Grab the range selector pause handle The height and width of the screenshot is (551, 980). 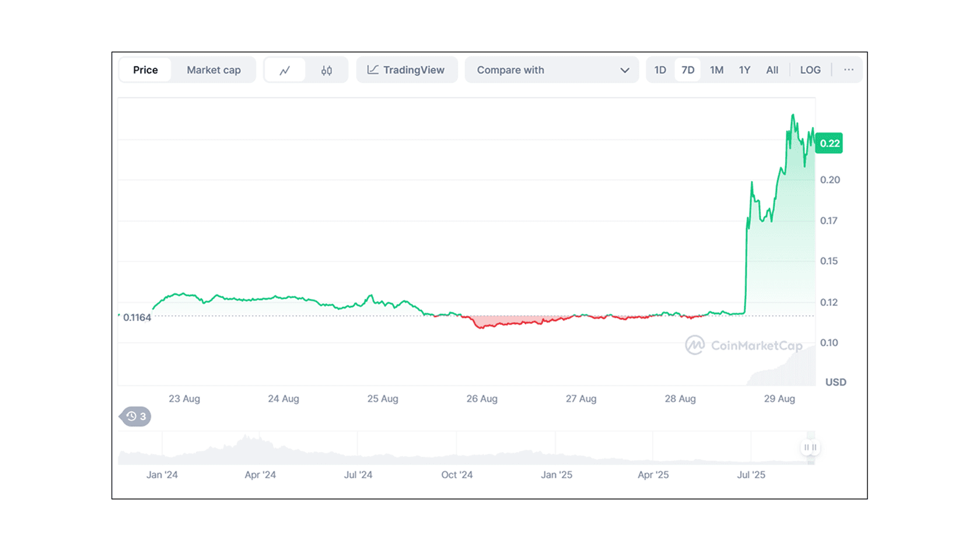(810, 448)
